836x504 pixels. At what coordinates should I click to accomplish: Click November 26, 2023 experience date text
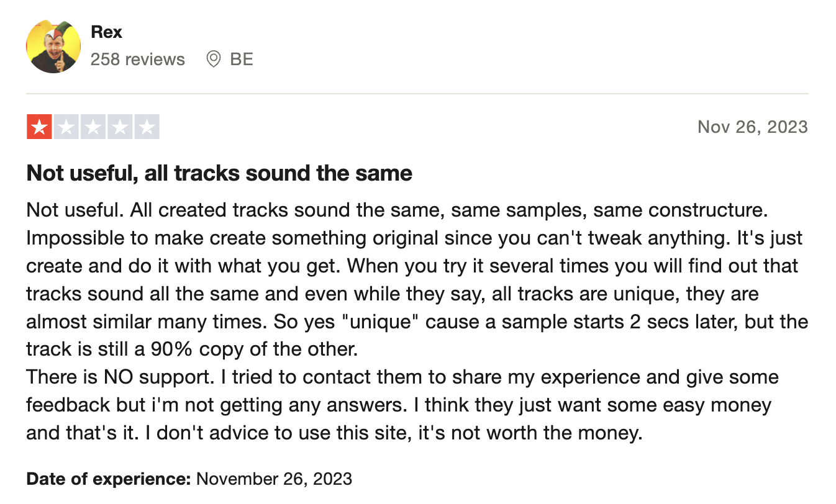(274, 479)
